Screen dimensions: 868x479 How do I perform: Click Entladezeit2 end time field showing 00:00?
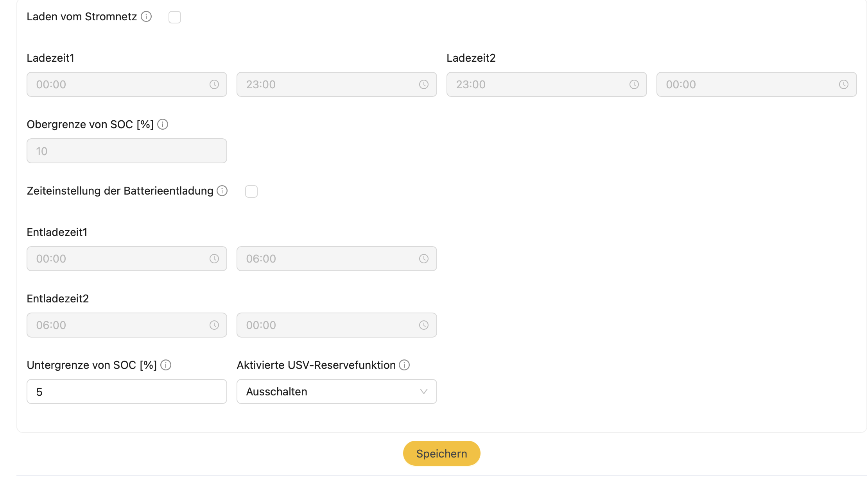[x=328, y=325]
